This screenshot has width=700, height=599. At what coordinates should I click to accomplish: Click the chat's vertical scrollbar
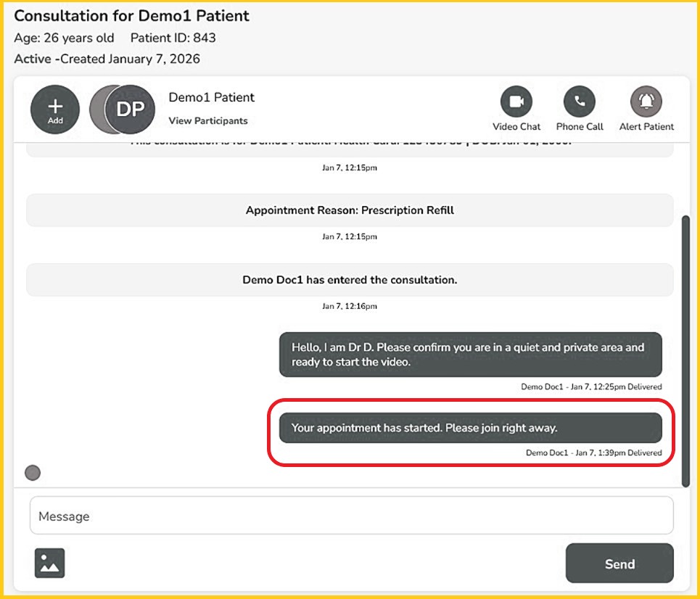click(686, 348)
